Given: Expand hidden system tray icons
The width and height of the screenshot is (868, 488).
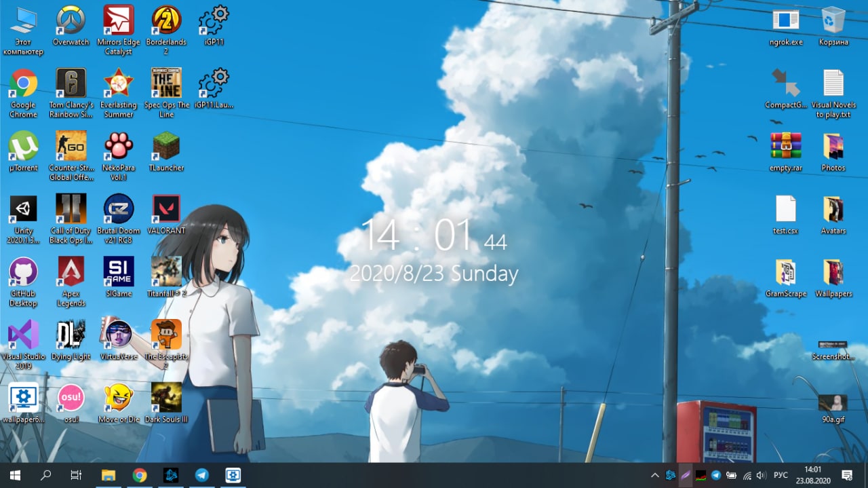Looking at the screenshot, I should [654, 475].
